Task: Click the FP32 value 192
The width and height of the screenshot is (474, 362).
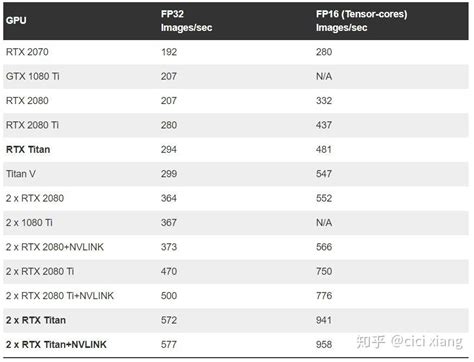Action: click(169, 52)
